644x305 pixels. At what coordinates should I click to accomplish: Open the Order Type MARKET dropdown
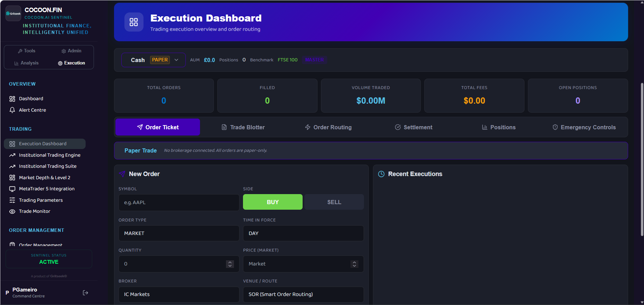(179, 233)
